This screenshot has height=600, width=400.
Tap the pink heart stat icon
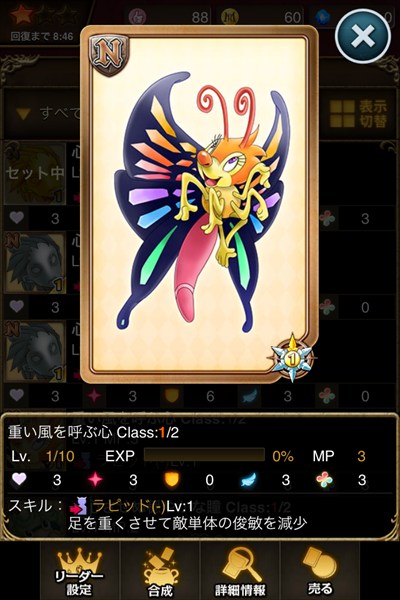pos(18,479)
